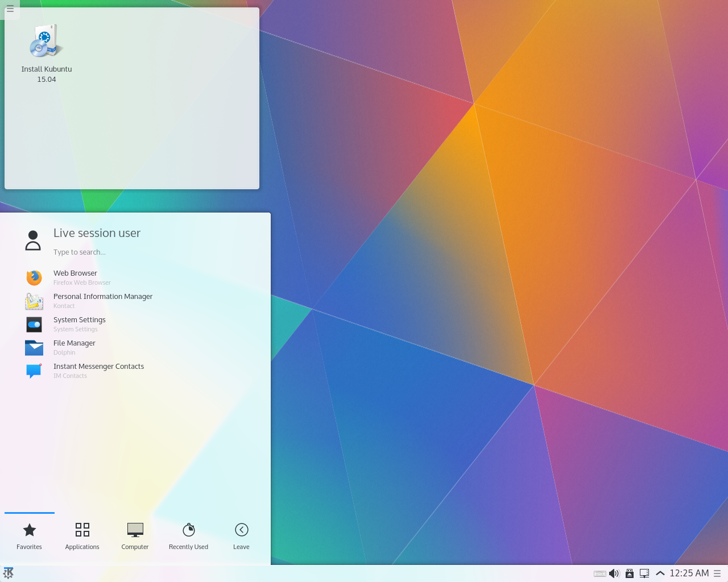
Task: Select the Web Browser entry
Action: [x=136, y=277]
